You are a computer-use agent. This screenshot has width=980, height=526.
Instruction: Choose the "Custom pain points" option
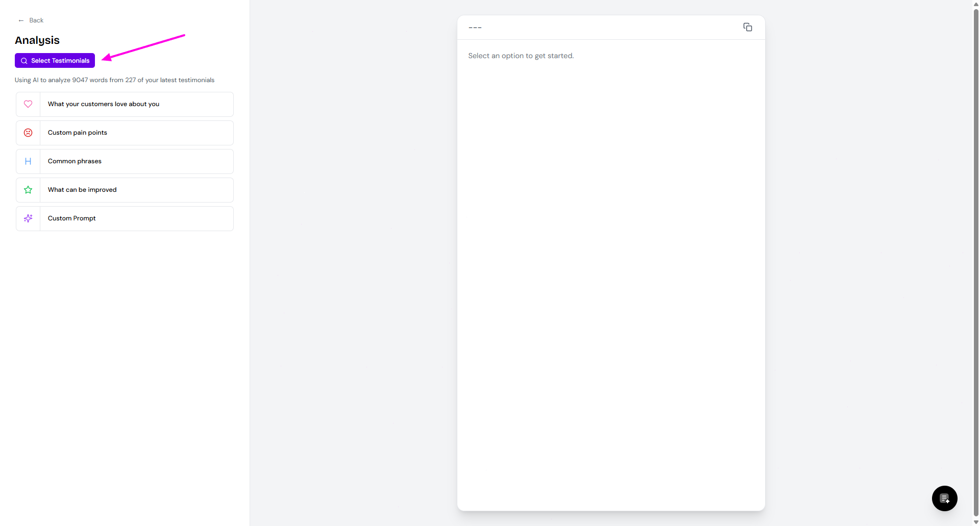78,133
